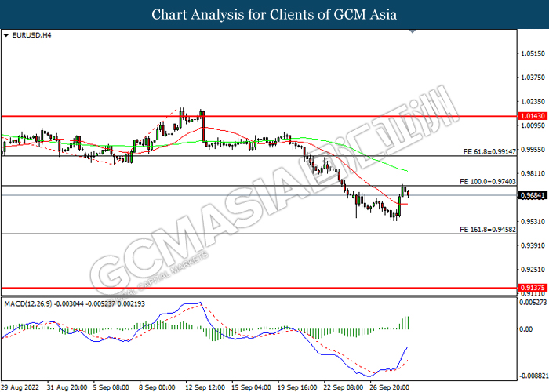Click the FE 161.8=0.94582 Fibonacci label
This screenshot has width=549, height=392.
(x=487, y=230)
